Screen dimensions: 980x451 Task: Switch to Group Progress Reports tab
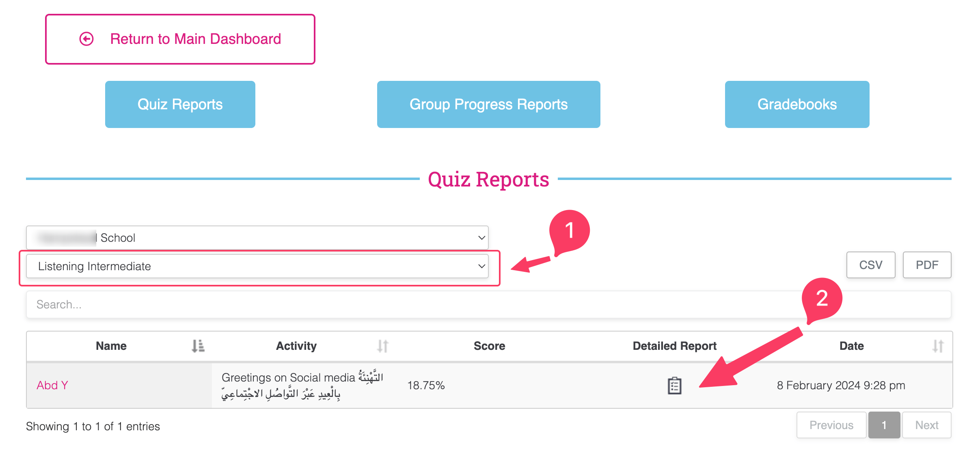coord(488,104)
